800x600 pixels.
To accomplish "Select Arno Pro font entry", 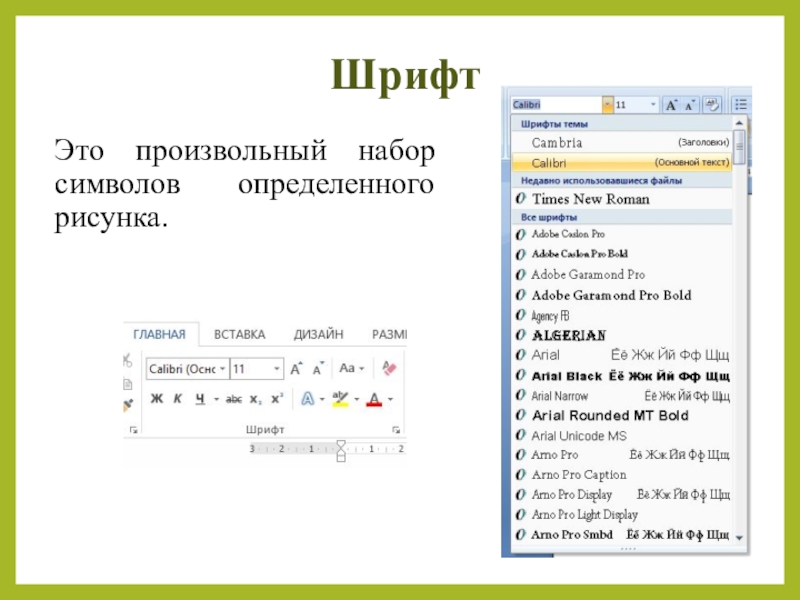I will pos(622,455).
